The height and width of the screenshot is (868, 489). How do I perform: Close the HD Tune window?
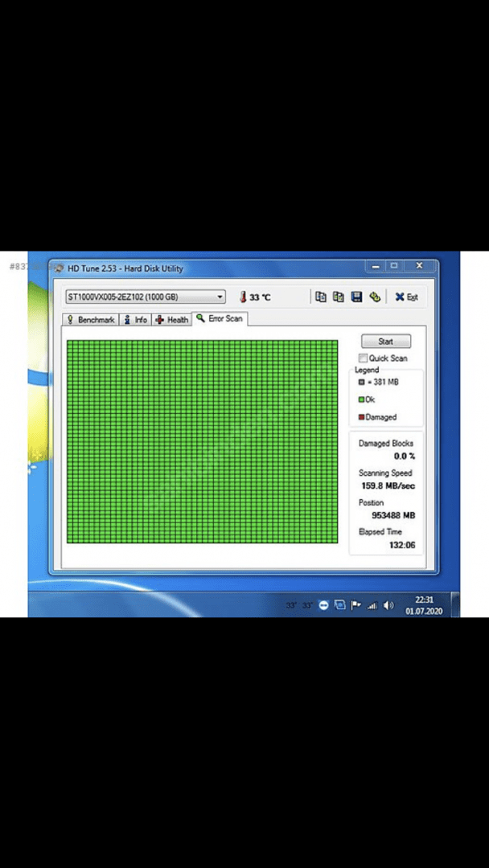419,266
